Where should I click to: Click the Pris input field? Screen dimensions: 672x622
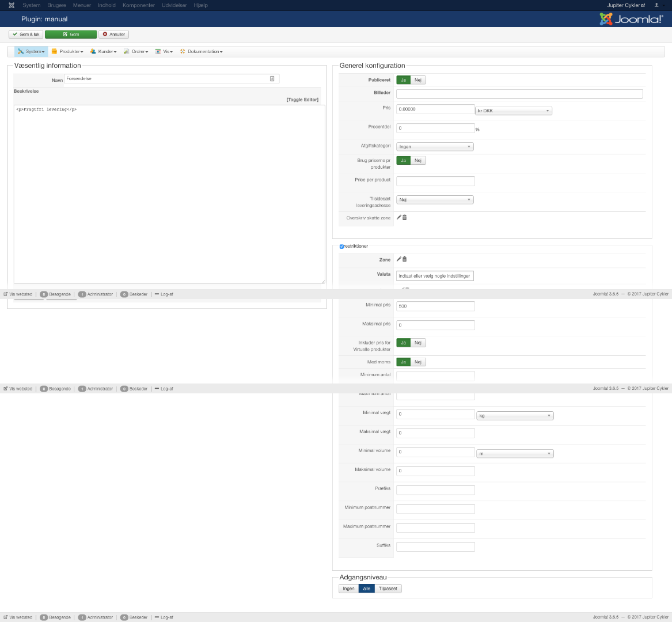[x=435, y=109]
